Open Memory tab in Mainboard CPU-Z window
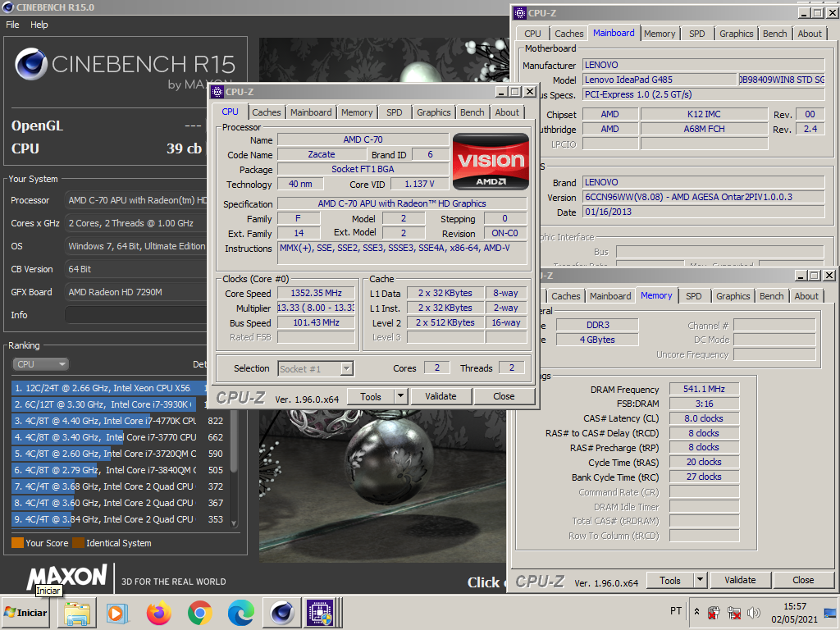This screenshot has height=630, width=840. tap(660, 34)
